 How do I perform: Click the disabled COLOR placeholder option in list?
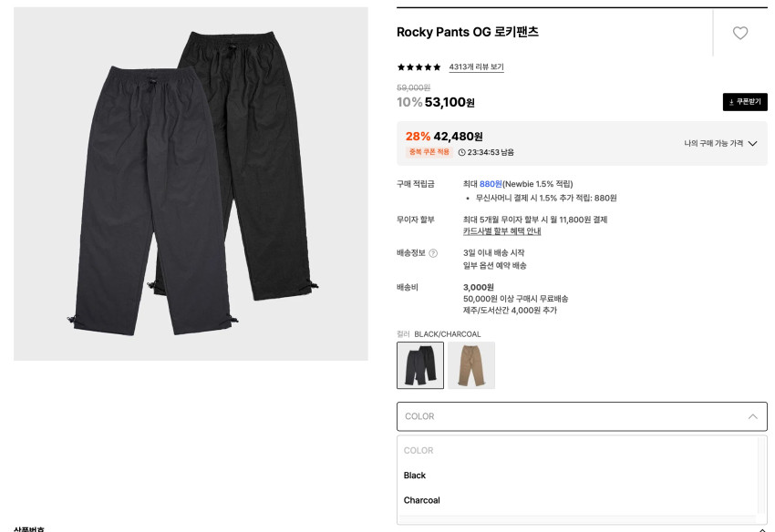418,450
